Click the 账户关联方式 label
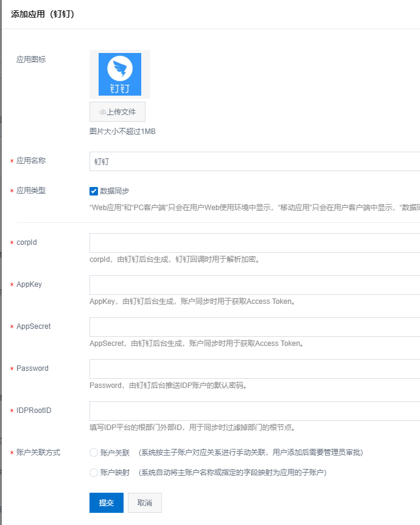The width and height of the screenshot is (420, 525). 38,453
